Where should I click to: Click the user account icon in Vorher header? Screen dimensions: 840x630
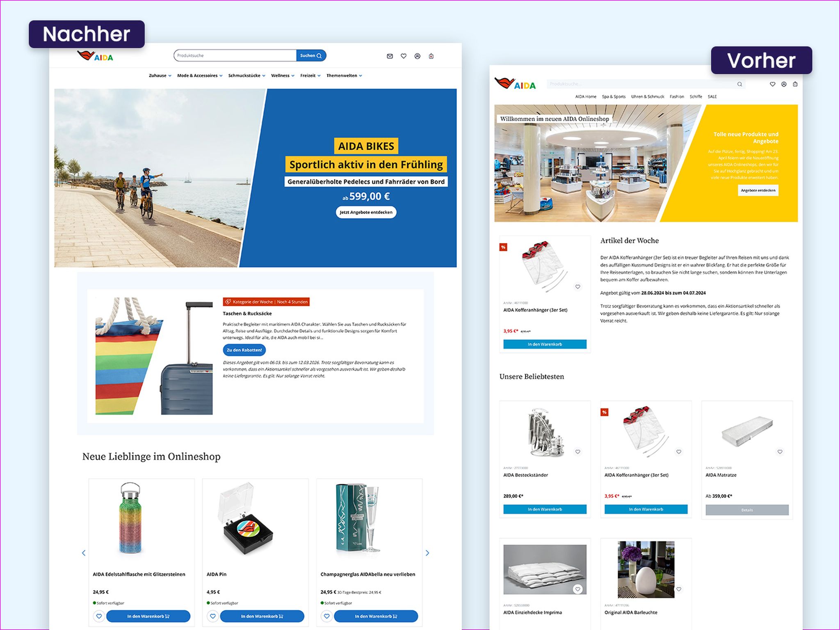(783, 84)
